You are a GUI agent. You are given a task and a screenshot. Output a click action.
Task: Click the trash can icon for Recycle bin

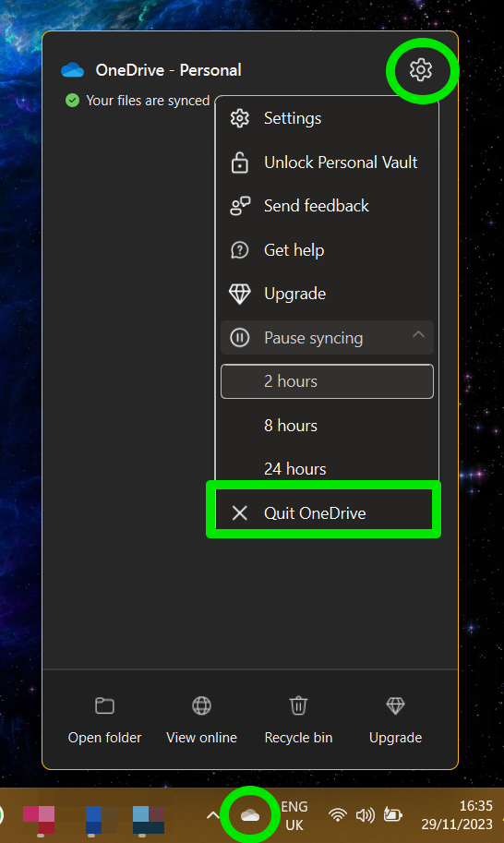click(298, 705)
